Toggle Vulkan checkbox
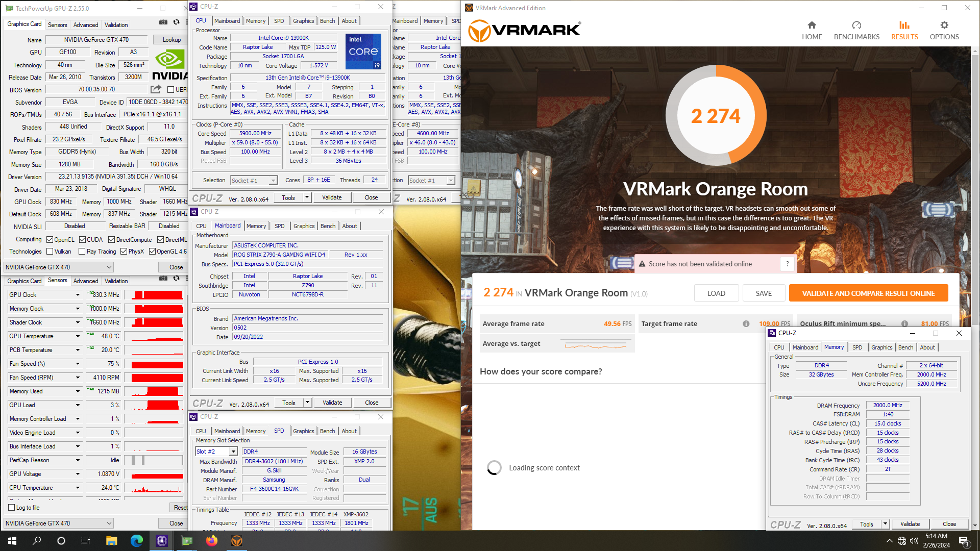The height and width of the screenshot is (551, 980). (x=50, y=251)
